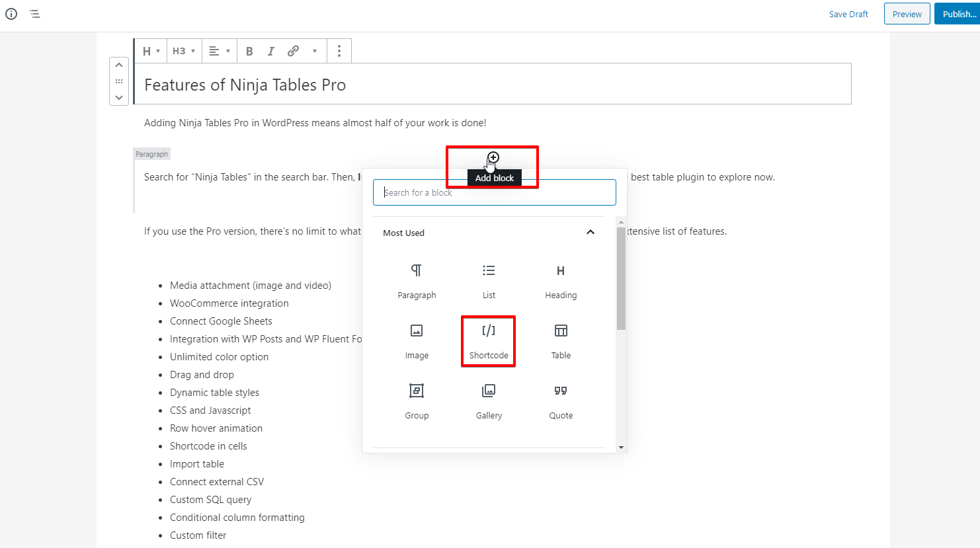Image resolution: width=980 pixels, height=548 pixels.
Task: Insert a link with the link icon
Action: point(293,51)
